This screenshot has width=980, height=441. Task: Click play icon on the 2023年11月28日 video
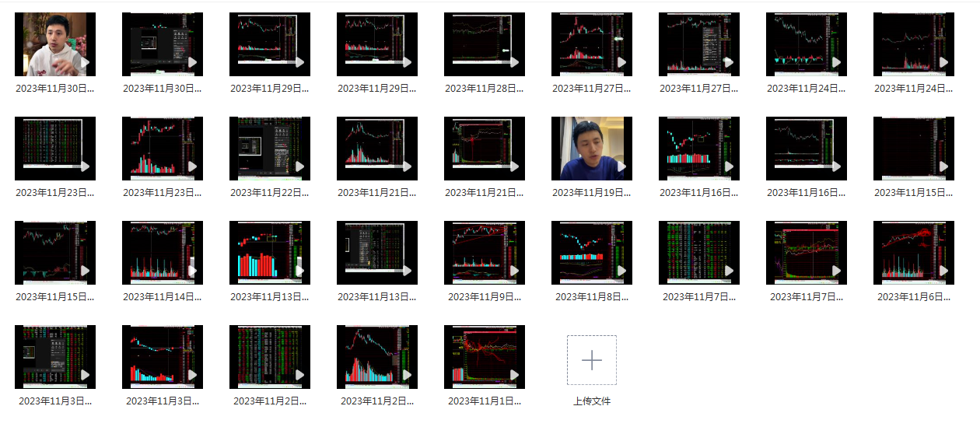[514, 62]
